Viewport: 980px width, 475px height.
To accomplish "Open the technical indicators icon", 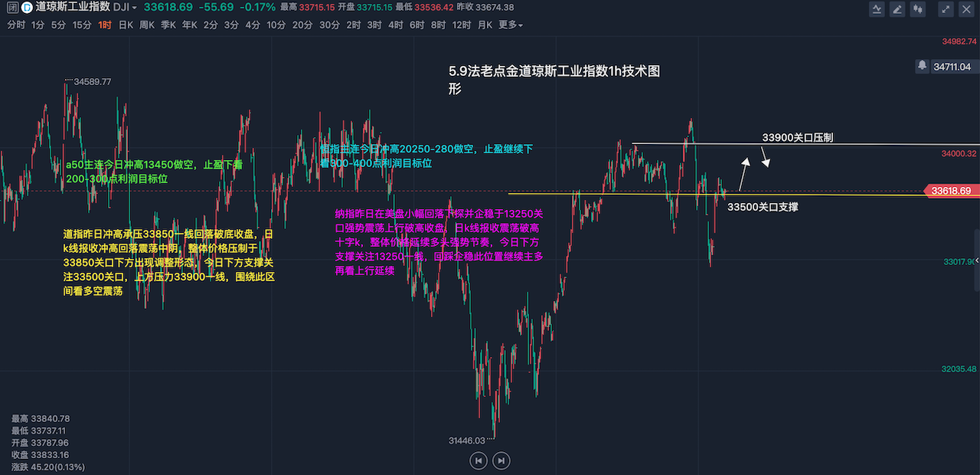I will pos(878,9).
